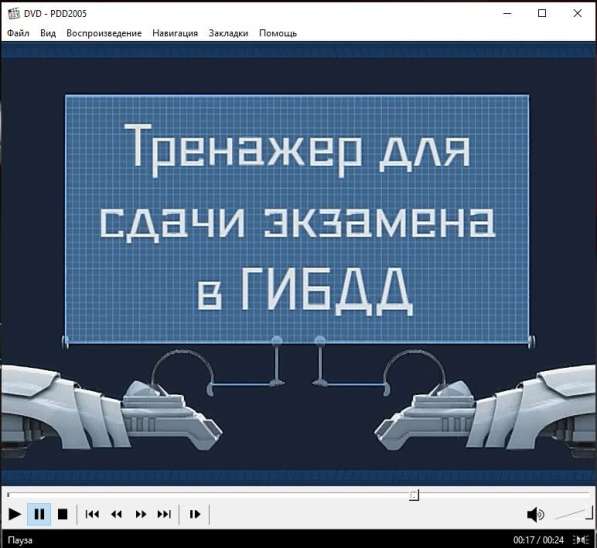Viewport: 597px width, 548px height.
Task: Open the Воспроизведение menu
Action: coord(104,33)
